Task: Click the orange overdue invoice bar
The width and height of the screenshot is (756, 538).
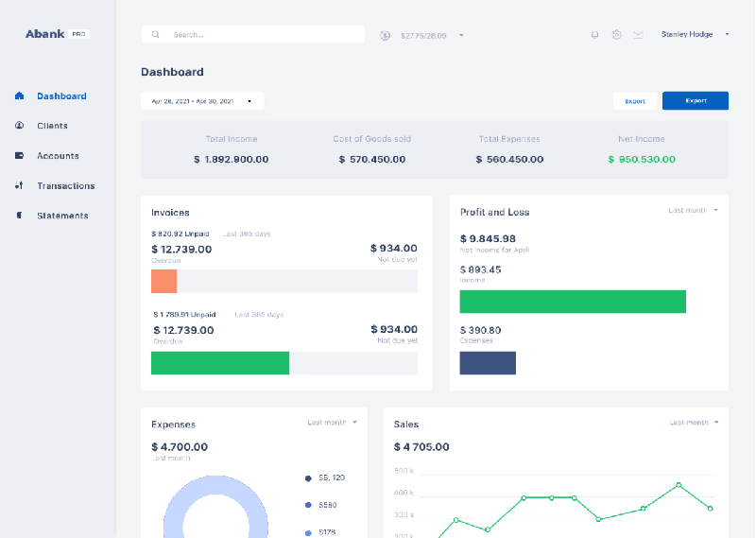Action: (x=163, y=282)
